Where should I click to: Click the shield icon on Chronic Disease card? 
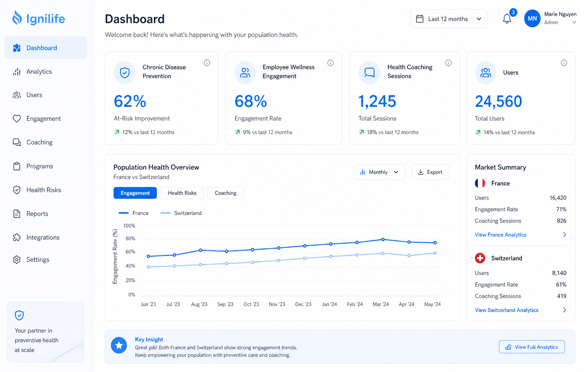[125, 73]
